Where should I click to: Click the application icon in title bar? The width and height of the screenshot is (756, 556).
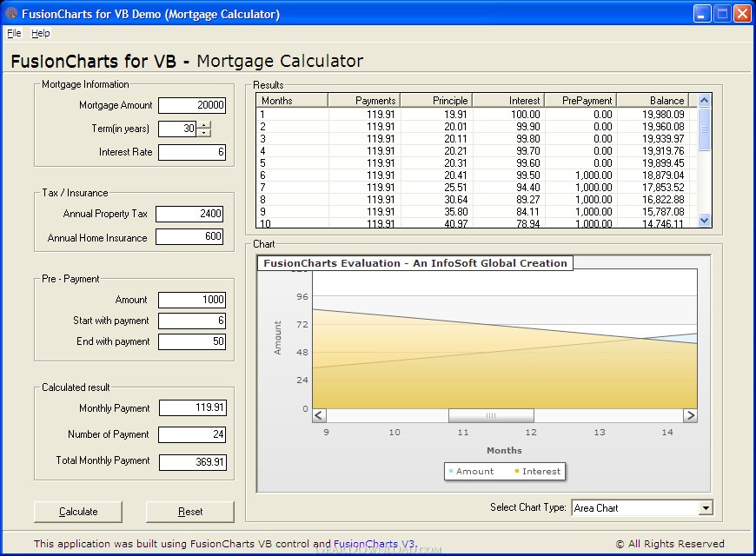(x=11, y=14)
